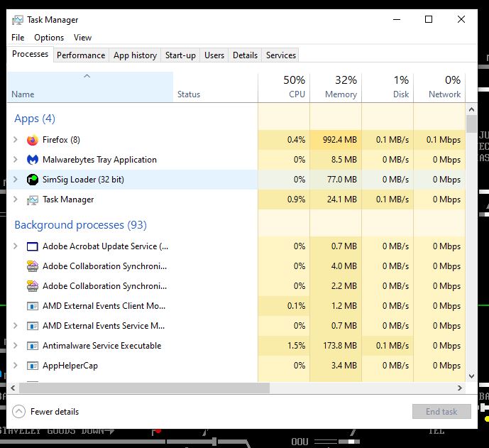Maximize the Task Manager window
The height and width of the screenshot is (448, 489).
click(429, 19)
